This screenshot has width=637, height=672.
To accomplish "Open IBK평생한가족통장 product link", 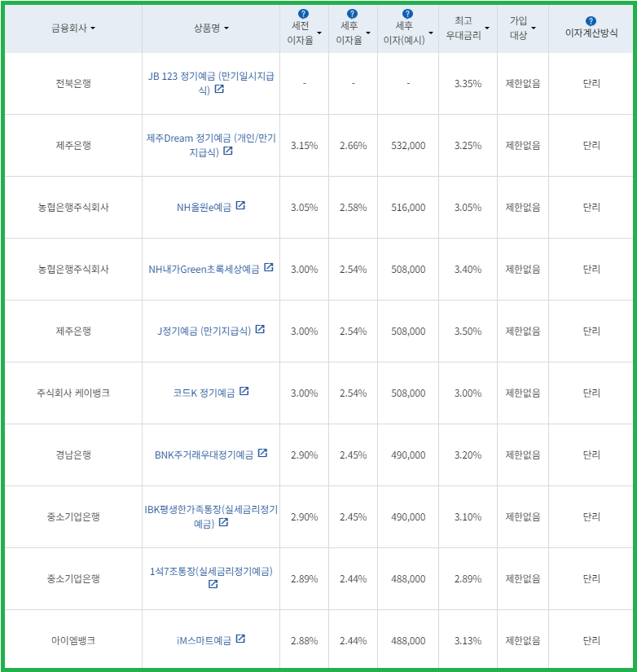I will [211, 516].
